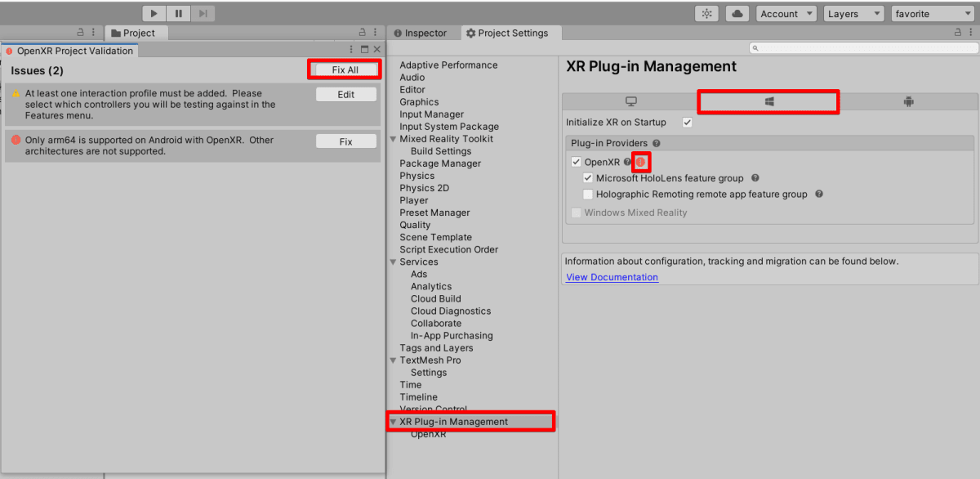
Task: Select the Timeline settings category
Action: pos(418,396)
